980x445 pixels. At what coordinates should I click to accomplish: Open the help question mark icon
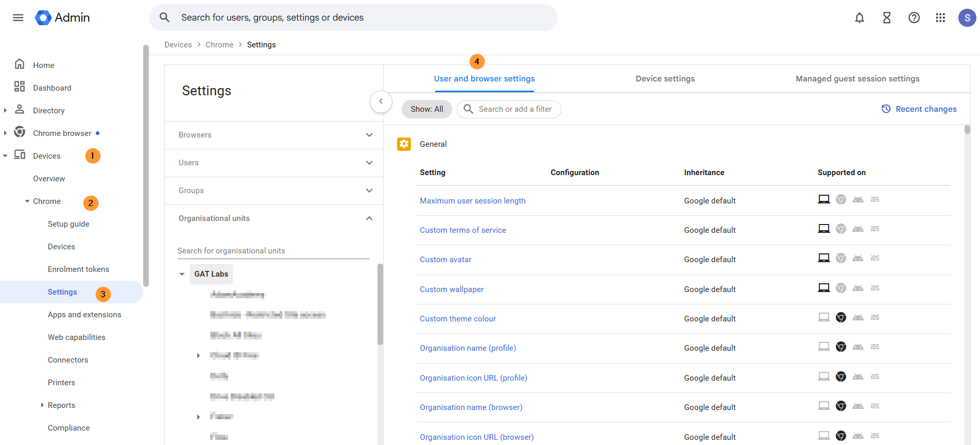pos(914,18)
